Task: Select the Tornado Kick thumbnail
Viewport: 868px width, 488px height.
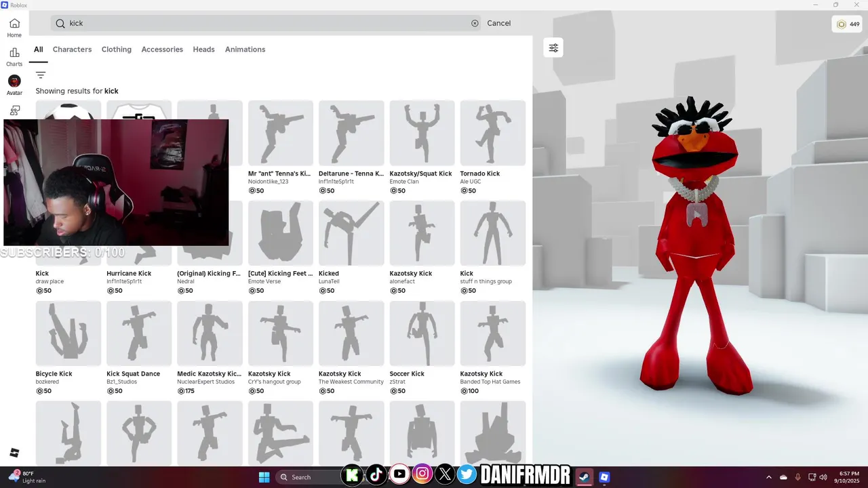Action: [x=492, y=133]
